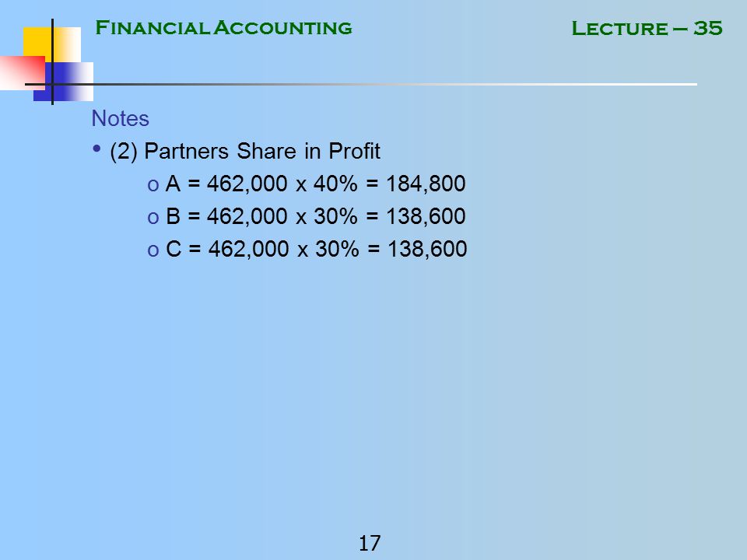This screenshot has width=747, height=560.
Task: Click the hollow bullet before A
Action: coord(153,185)
